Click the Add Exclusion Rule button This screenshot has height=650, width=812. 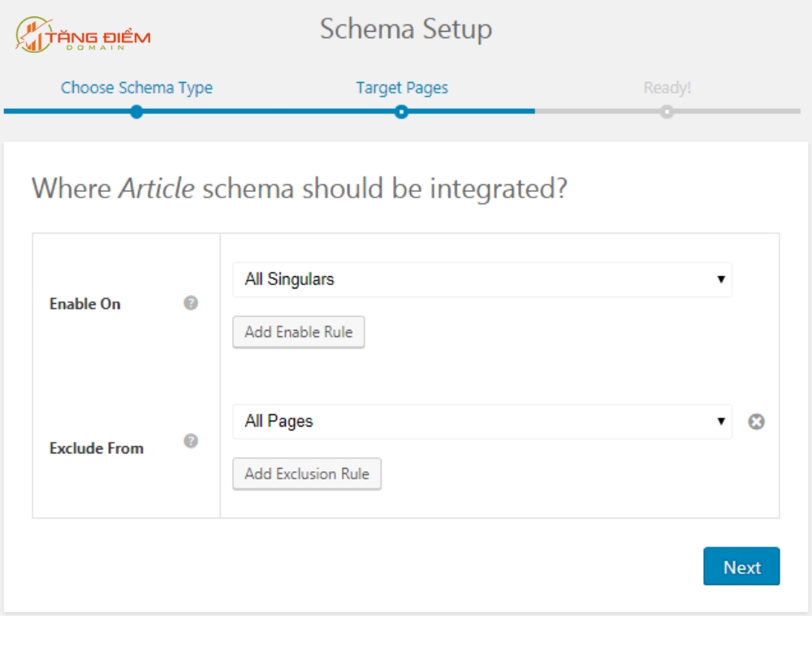pyautogui.click(x=307, y=474)
